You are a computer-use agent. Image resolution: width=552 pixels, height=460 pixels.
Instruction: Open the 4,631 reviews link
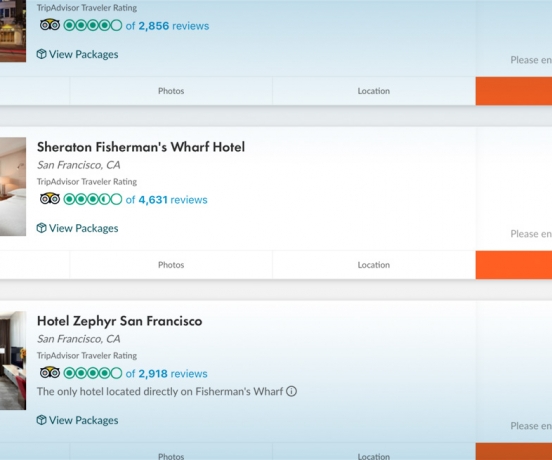click(x=167, y=200)
